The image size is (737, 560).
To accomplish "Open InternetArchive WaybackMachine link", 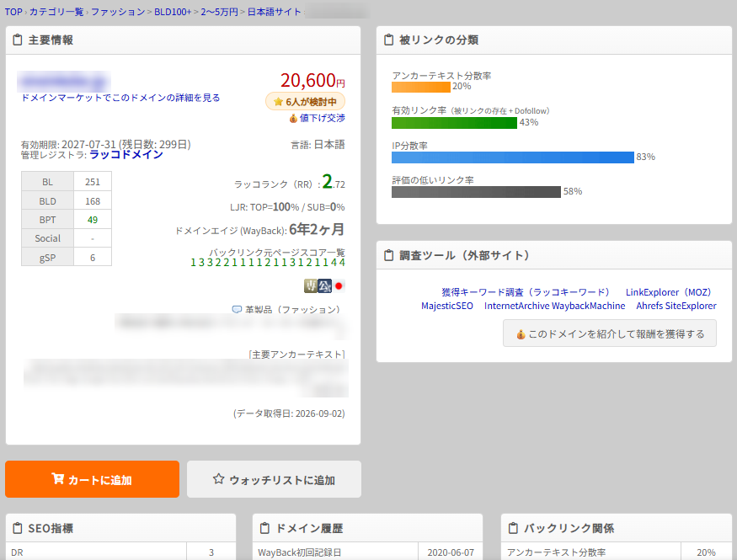I will [x=554, y=306].
